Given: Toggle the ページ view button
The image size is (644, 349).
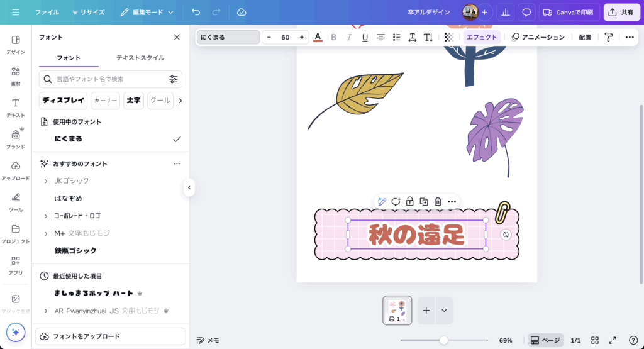Looking at the screenshot, I should [545, 340].
